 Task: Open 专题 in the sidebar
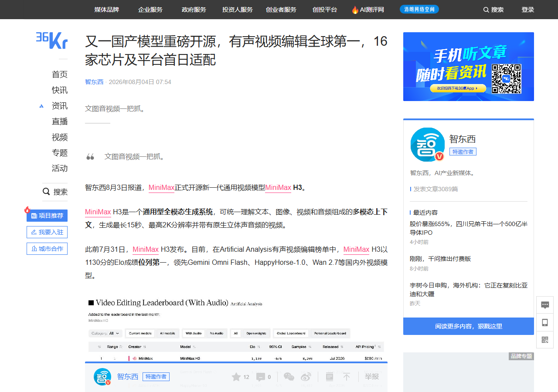pyautogui.click(x=60, y=153)
